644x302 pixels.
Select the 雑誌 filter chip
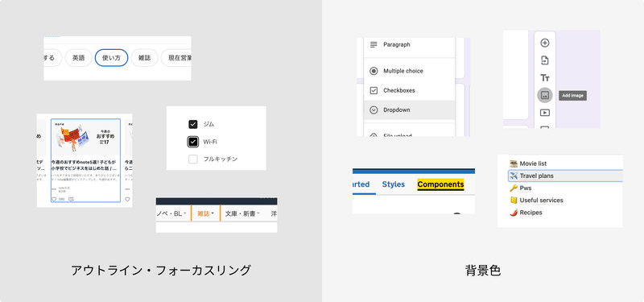(x=144, y=58)
